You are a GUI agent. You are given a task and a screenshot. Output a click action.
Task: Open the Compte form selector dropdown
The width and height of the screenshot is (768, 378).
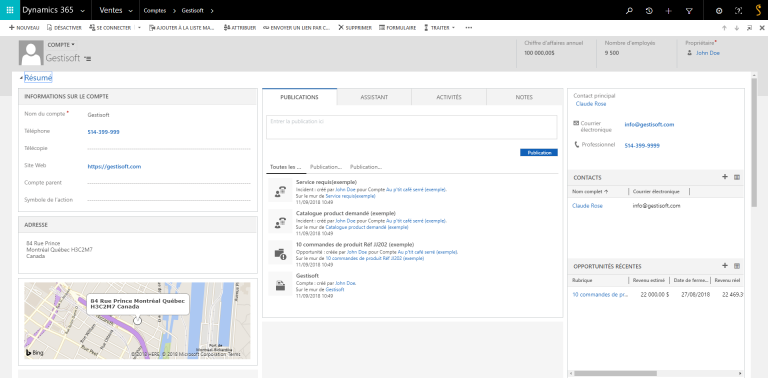coord(61,45)
